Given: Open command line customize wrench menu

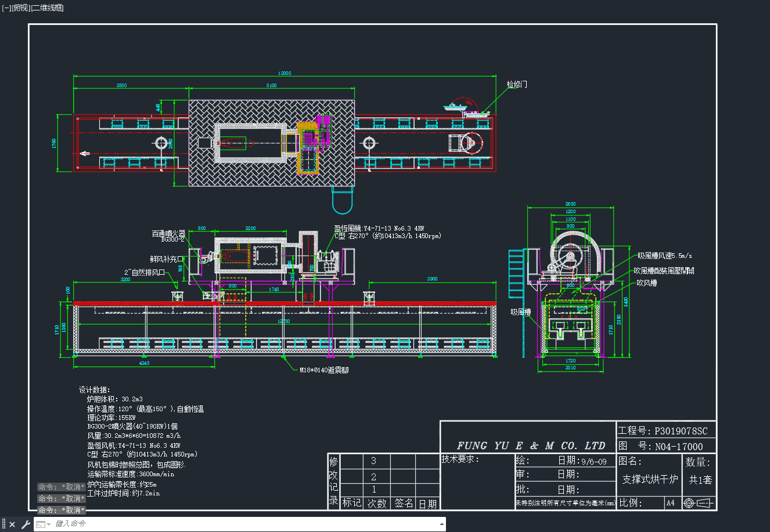Looking at the screenshot, I should [25, 524].
